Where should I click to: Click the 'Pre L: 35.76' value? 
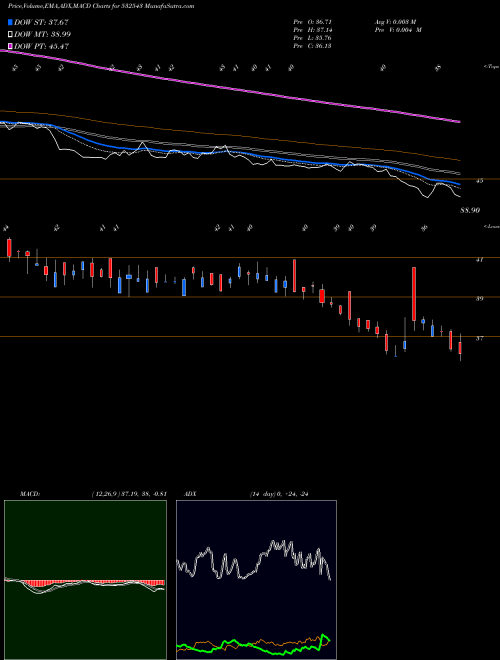pos(312,38)
